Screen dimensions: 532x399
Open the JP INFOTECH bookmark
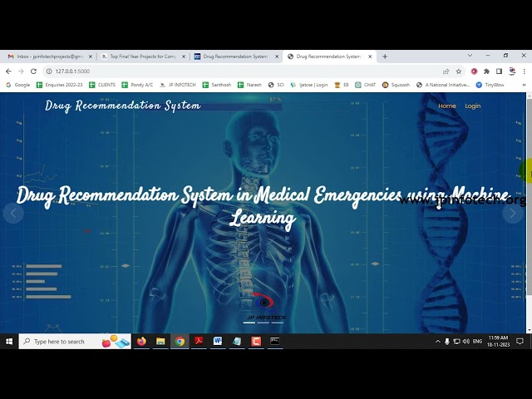pyautogui.click(x=178, y=85)
